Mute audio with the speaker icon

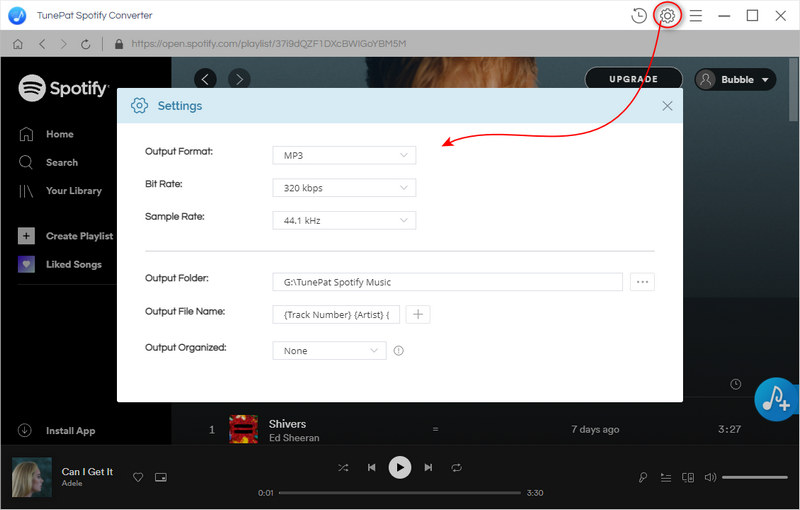click(710, 477)
